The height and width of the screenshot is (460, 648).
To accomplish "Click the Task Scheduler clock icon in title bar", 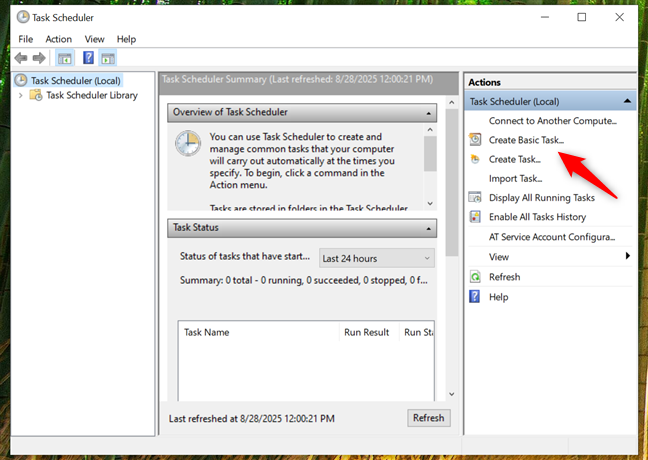I will 23,17.
